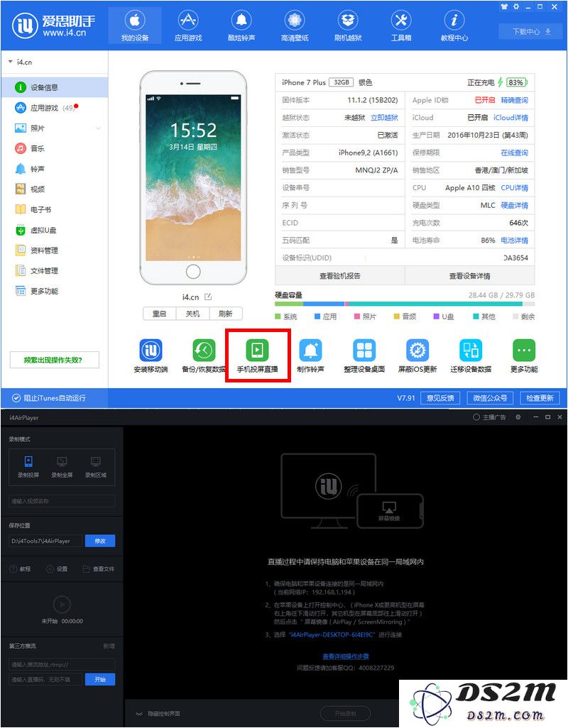Switch to 刷机越狱 tab
This screenshot has height=728, width=568.
(348, 26)
